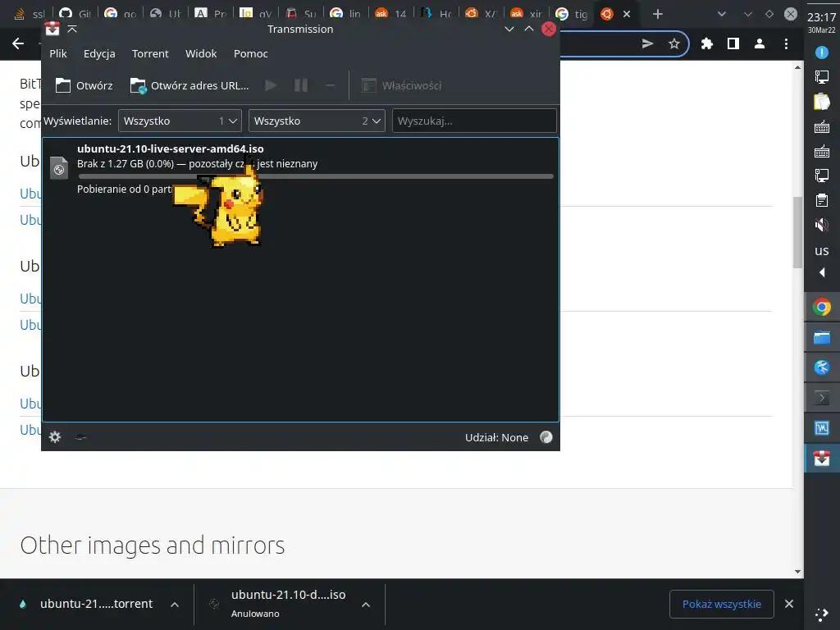
Task: Click the 23:17 clock
Action: pos(822,18)
